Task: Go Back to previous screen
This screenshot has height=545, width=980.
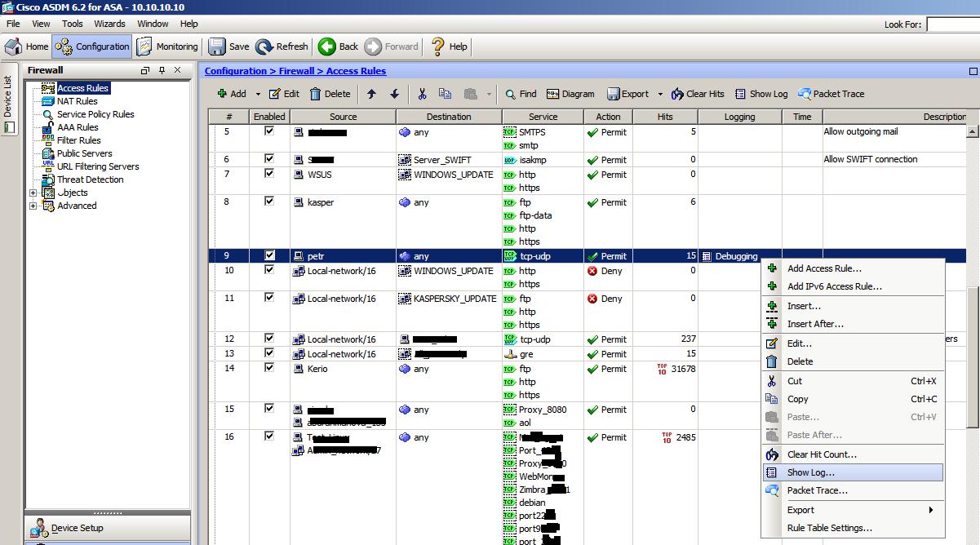Action: click(339, 47)
